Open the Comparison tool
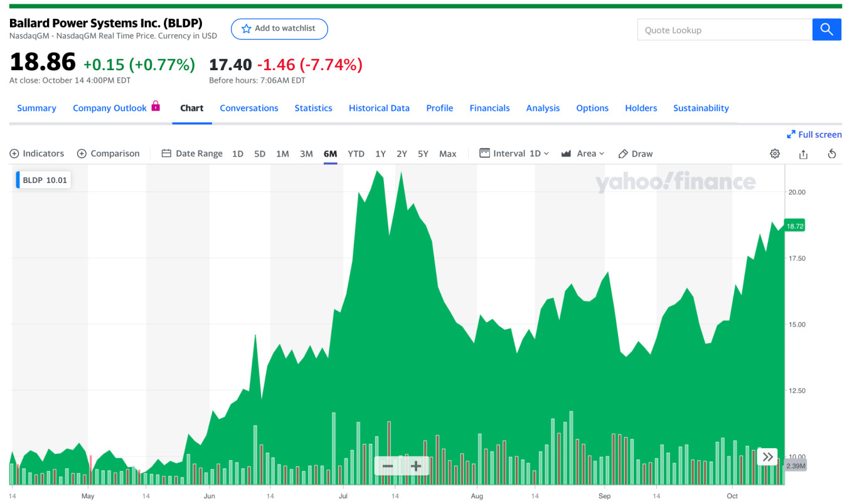Screen dimensions: 847x504 (x=108, y=154)
